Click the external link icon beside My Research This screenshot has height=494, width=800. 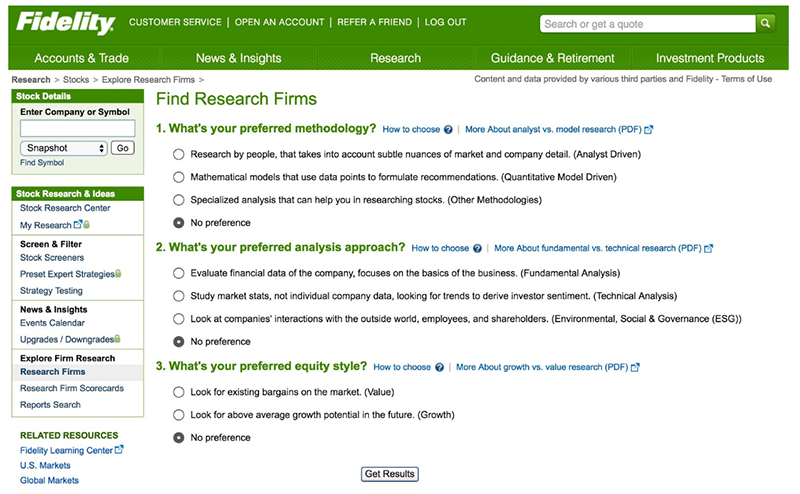point(78,224)
